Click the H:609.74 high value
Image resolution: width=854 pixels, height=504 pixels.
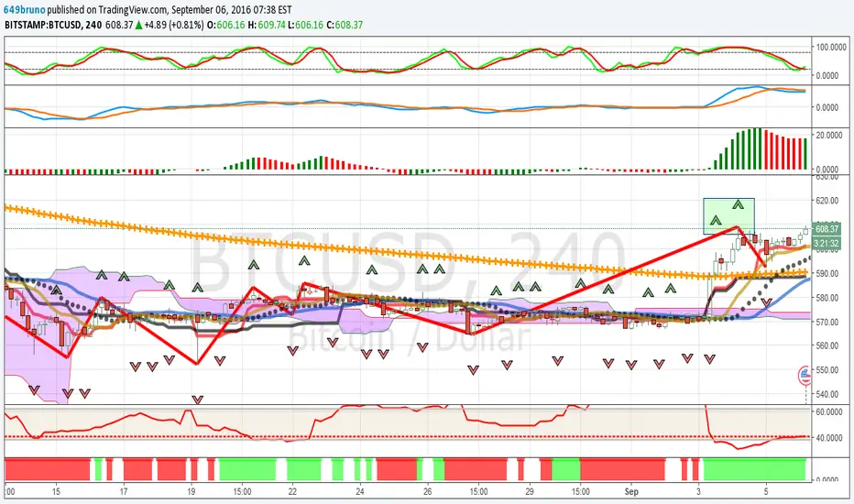pyautogui.click(x=267, y=25)
